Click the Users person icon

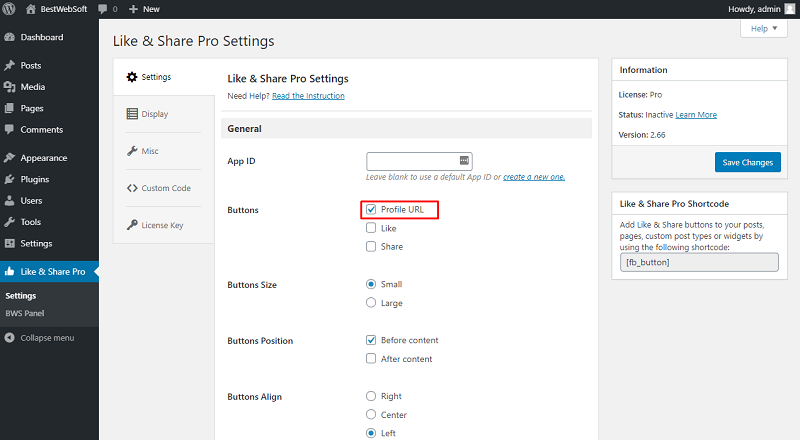9,201
